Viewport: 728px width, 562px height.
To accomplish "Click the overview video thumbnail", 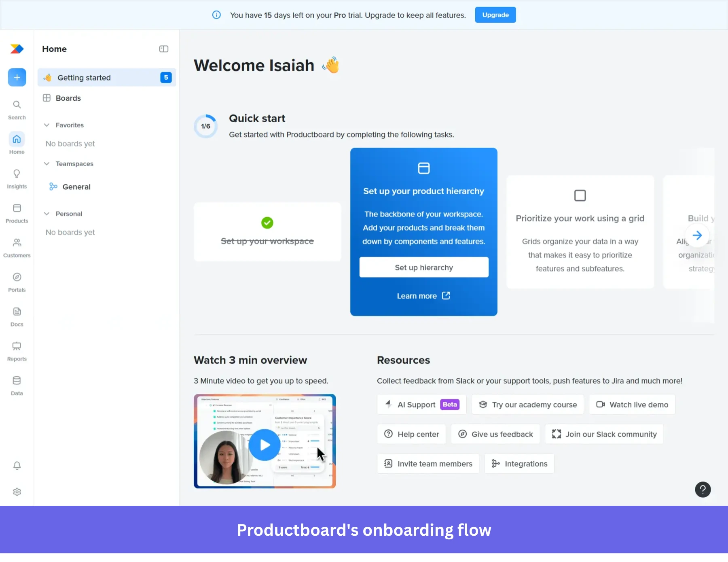I will pyautogui.click(x=265, y=441).
